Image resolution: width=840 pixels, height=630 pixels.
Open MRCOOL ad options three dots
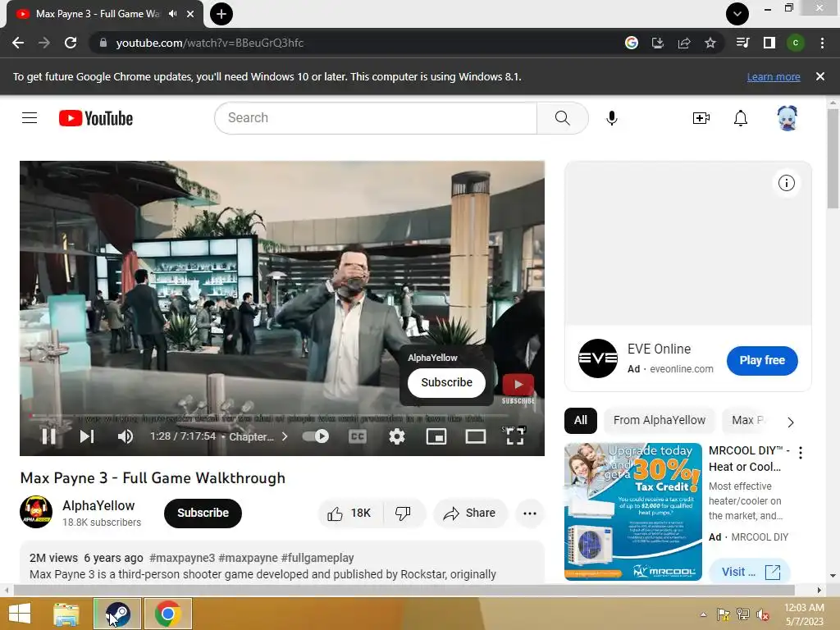coord(800,453)
